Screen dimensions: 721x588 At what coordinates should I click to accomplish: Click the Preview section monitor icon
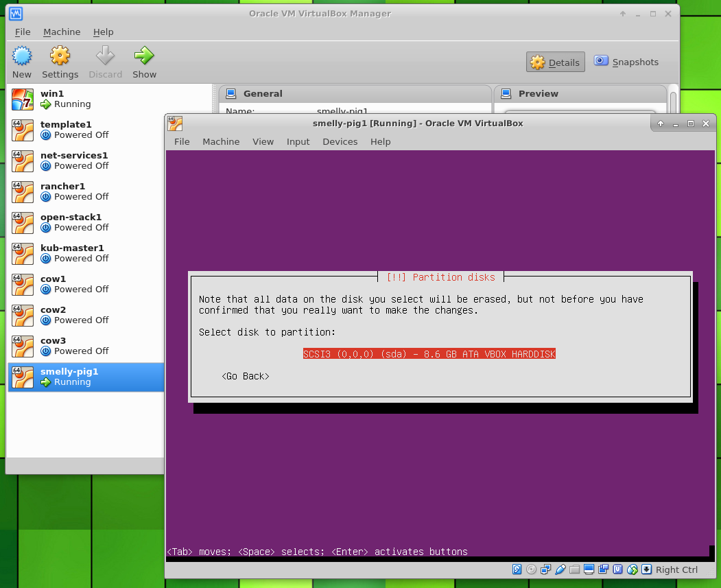pos(506,94)
